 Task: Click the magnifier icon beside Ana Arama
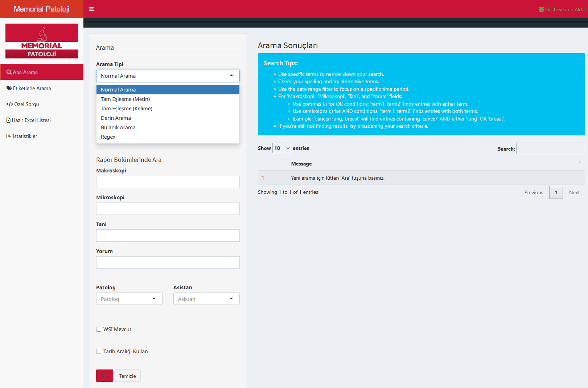[9, 72]
